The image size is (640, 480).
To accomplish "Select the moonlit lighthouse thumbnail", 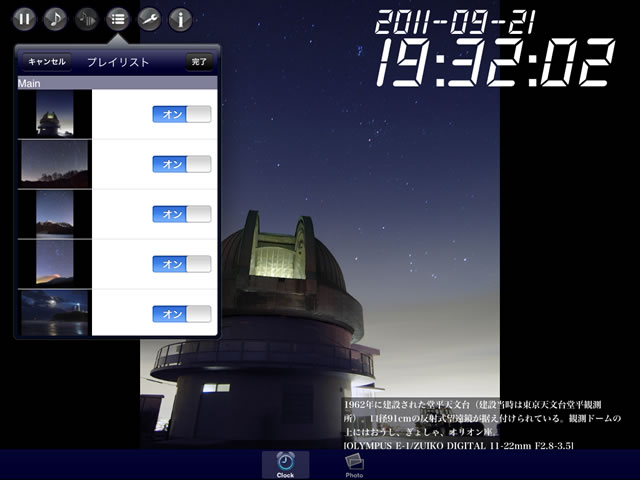I will coord(55,313).
